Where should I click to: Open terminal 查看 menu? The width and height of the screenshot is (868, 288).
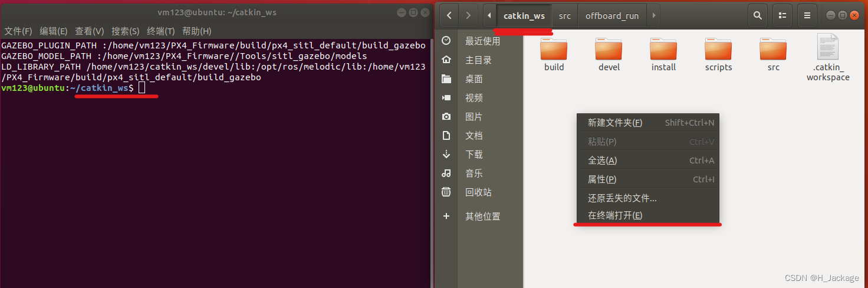tap(89, 31)
